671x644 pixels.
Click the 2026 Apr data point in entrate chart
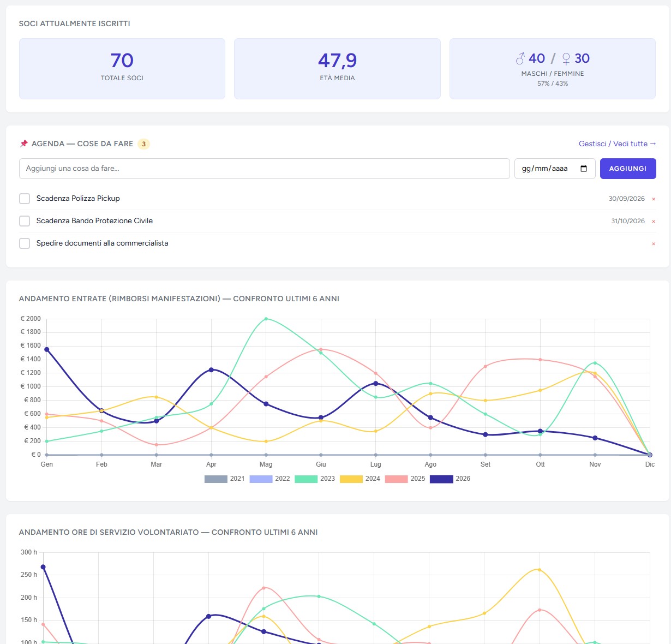pyautogui.click(x=211, y=370)
